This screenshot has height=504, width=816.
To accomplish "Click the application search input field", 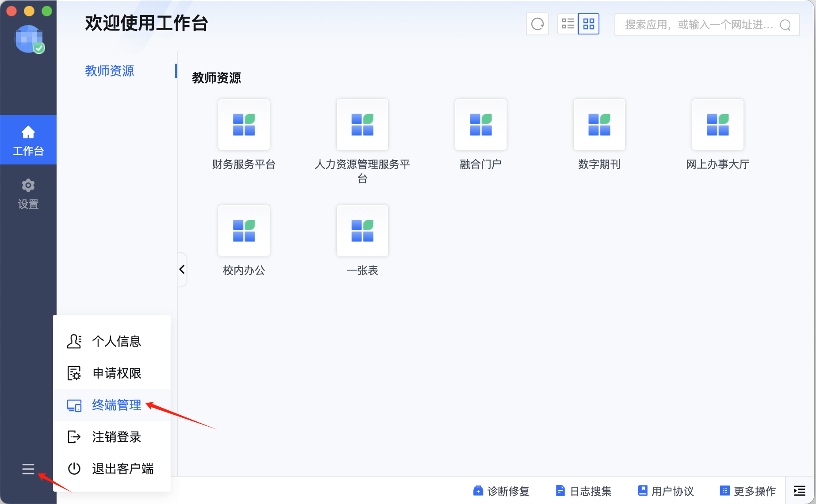I will tap(698, 25).
